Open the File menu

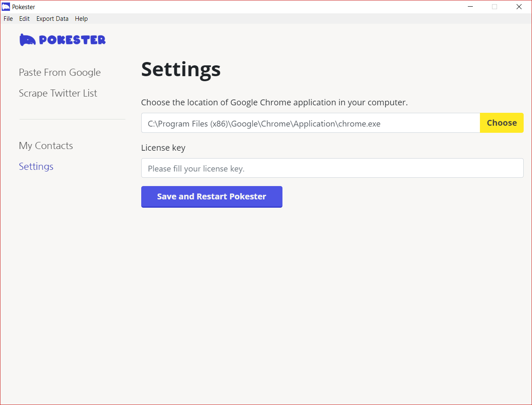pos(8,19)
